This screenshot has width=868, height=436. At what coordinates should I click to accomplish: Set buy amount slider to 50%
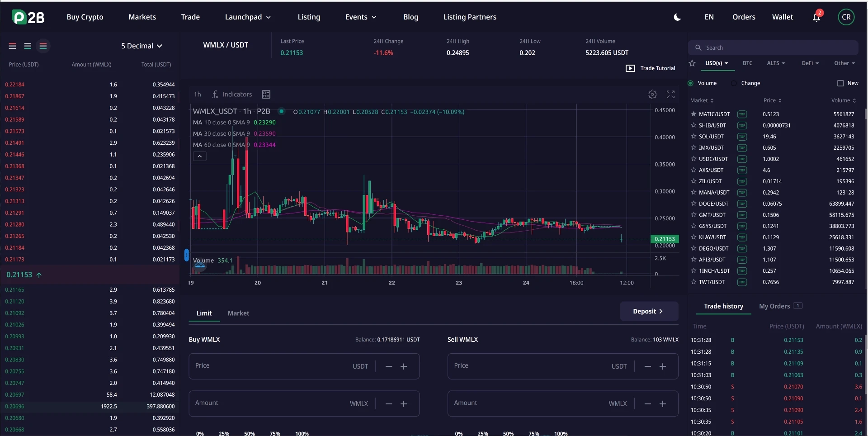(249, 433)
